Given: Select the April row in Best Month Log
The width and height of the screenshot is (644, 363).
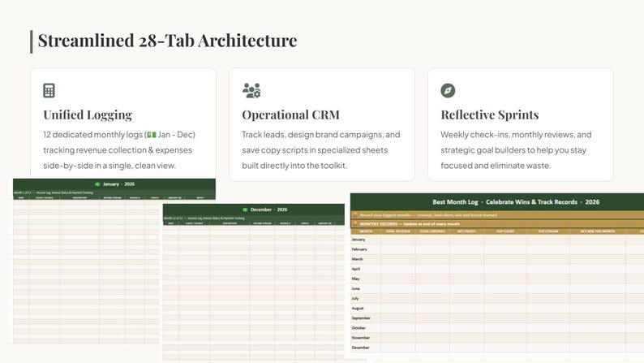Looking at the screenshot, I should 497,269.
